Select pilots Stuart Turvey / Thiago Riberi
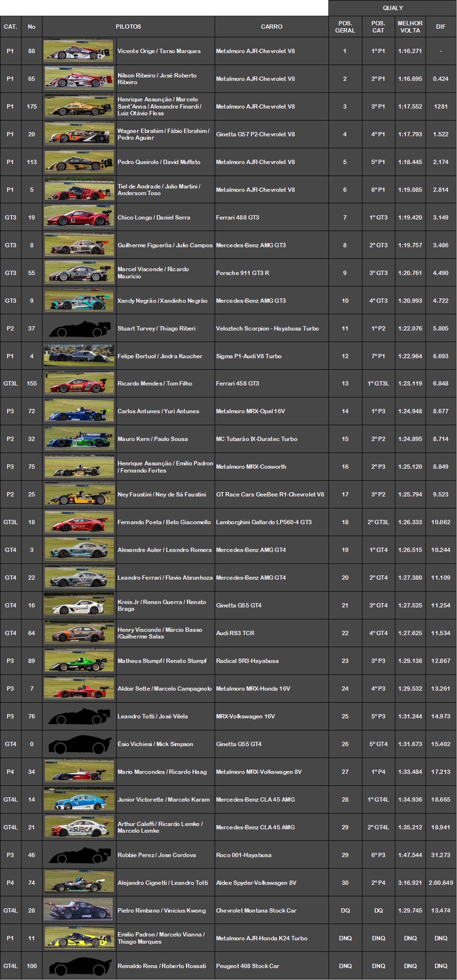 (x=156, y=328)
